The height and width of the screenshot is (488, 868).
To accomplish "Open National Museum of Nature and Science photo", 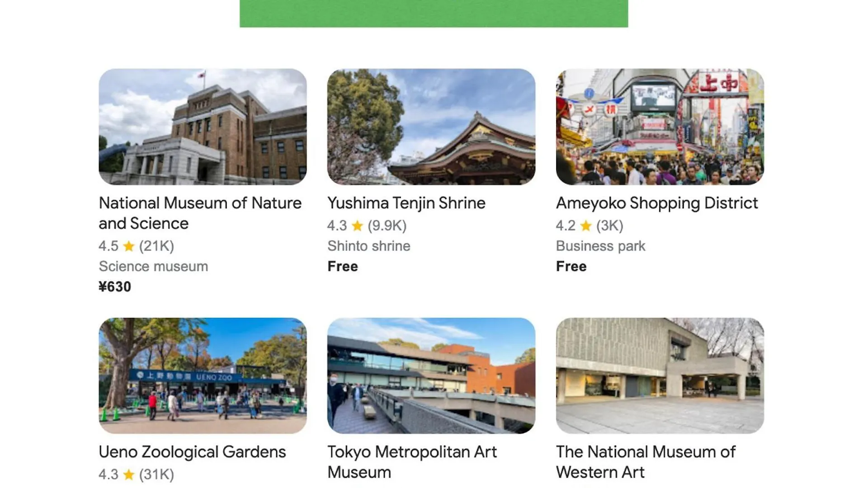I will coord(203,127).
